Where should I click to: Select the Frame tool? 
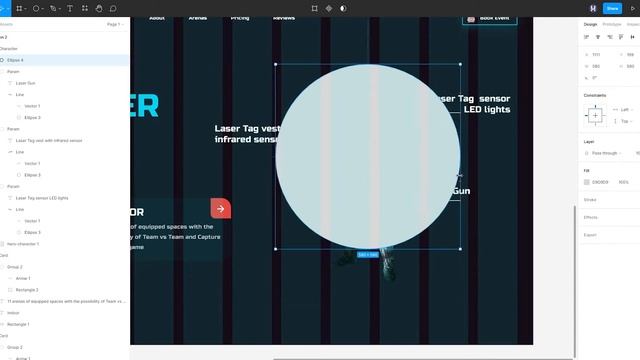pos(18,8)
